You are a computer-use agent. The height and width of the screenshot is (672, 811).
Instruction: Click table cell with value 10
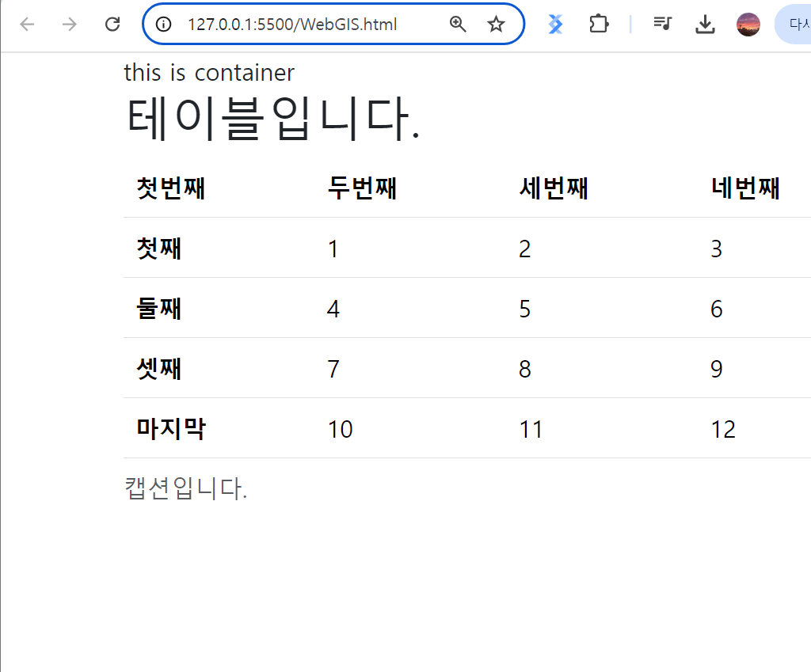(341, 429)
